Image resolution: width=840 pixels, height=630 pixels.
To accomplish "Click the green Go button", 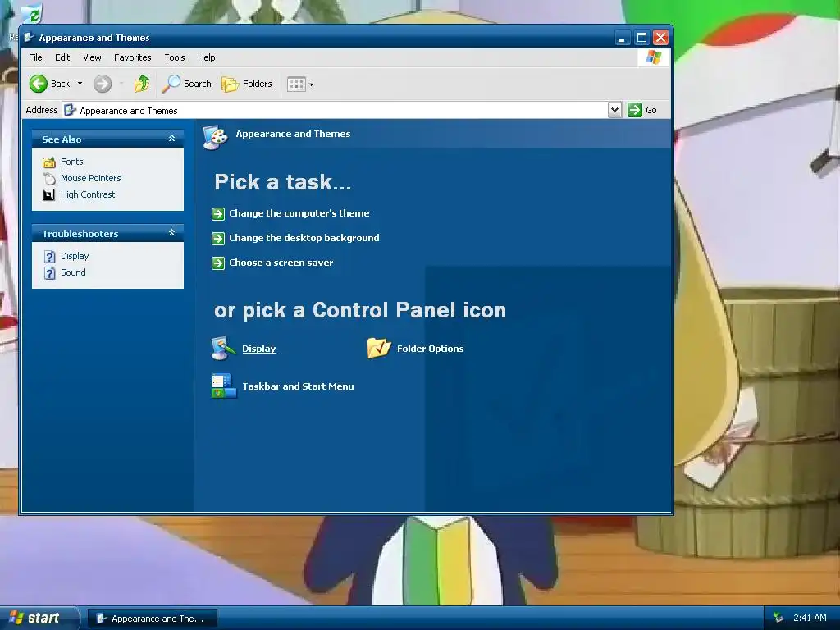I will 642,110.
